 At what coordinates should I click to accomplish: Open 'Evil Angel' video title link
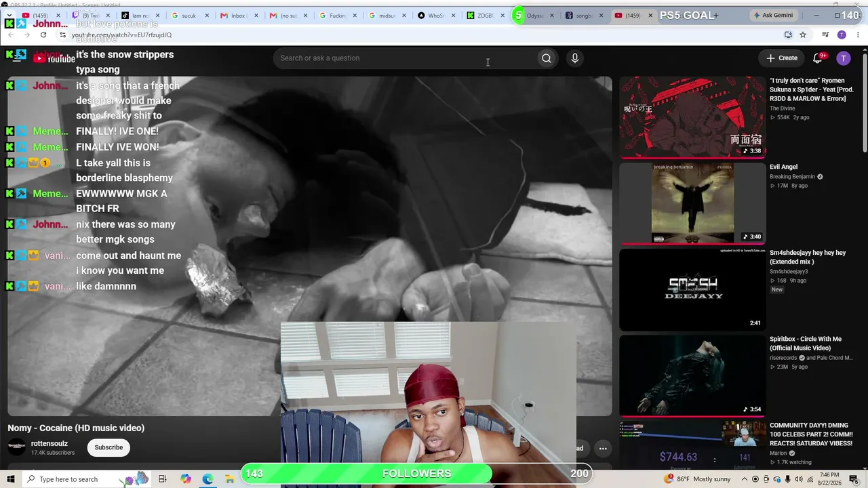click(x=783, y=167)
